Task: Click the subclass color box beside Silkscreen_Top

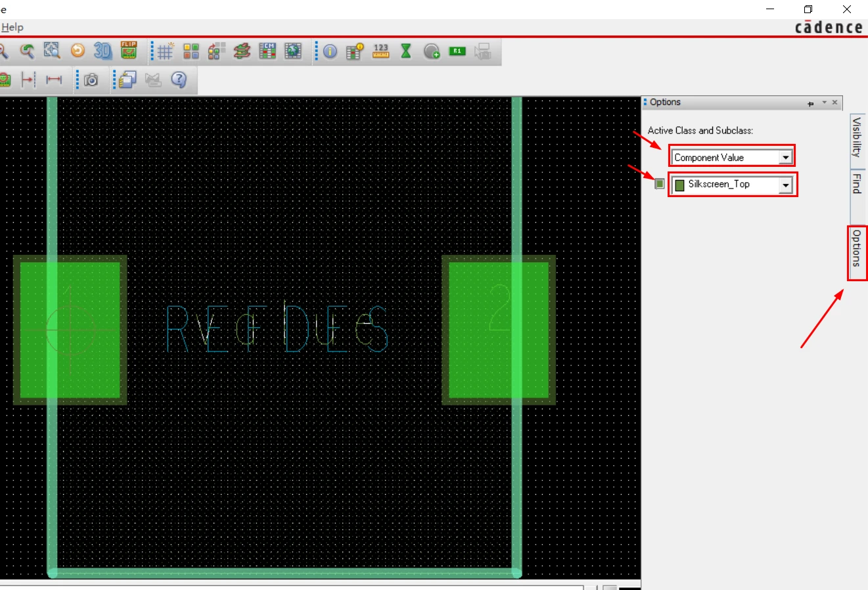Action: coord(660,184)
